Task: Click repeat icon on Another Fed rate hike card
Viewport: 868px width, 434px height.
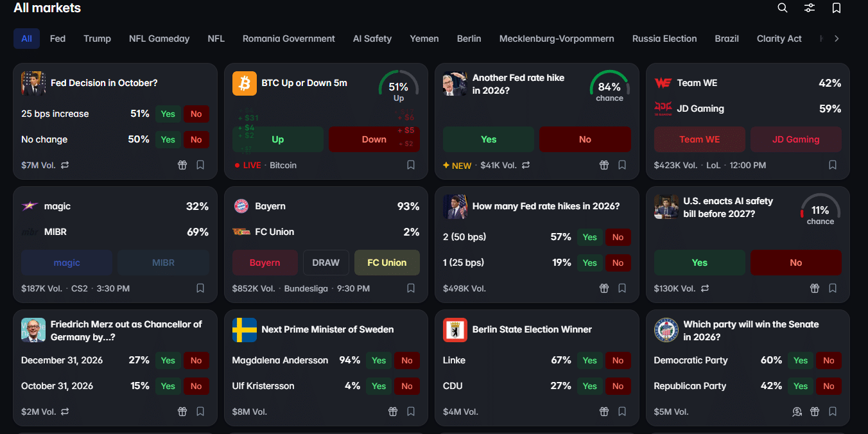Action: point(526,165)
